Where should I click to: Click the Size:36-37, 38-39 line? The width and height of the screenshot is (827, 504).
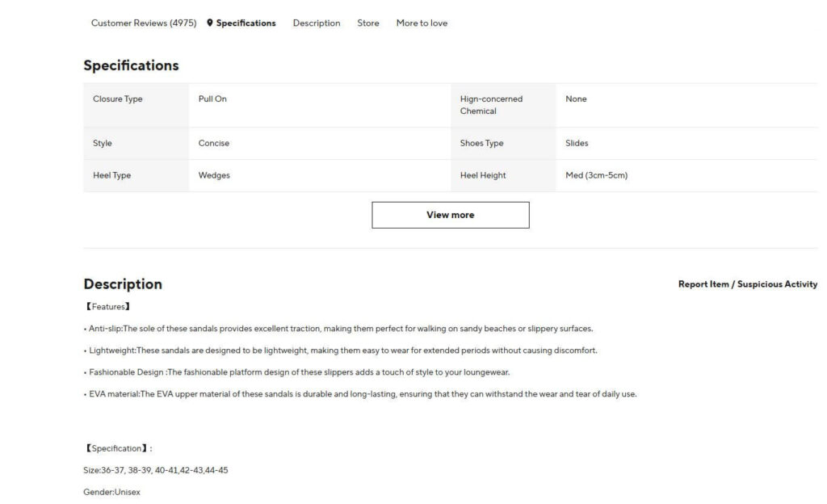(156, 470)
